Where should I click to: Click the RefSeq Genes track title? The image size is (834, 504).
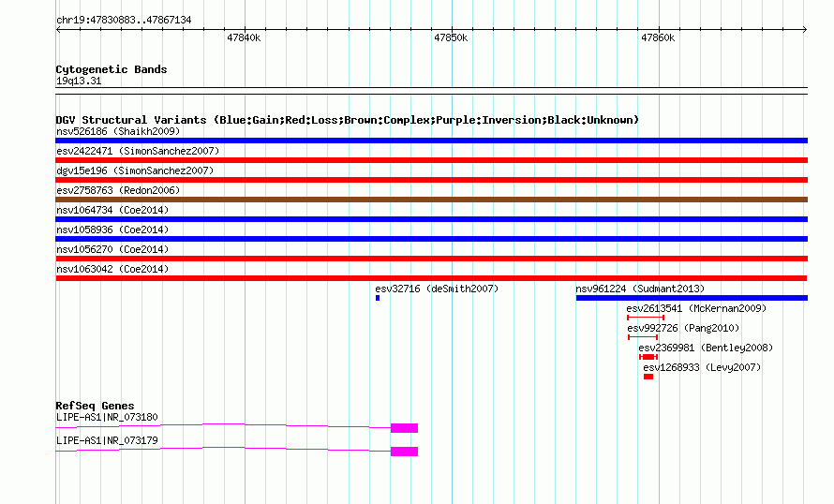(x=95, y=406)
